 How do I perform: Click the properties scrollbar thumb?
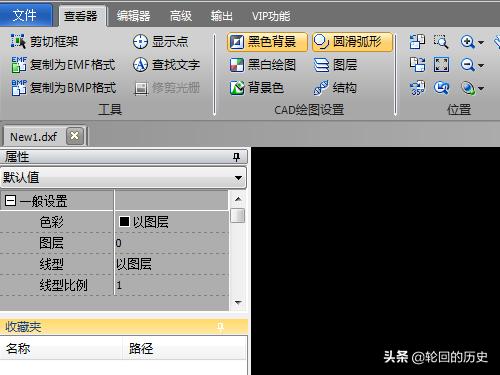pos(238,215)
